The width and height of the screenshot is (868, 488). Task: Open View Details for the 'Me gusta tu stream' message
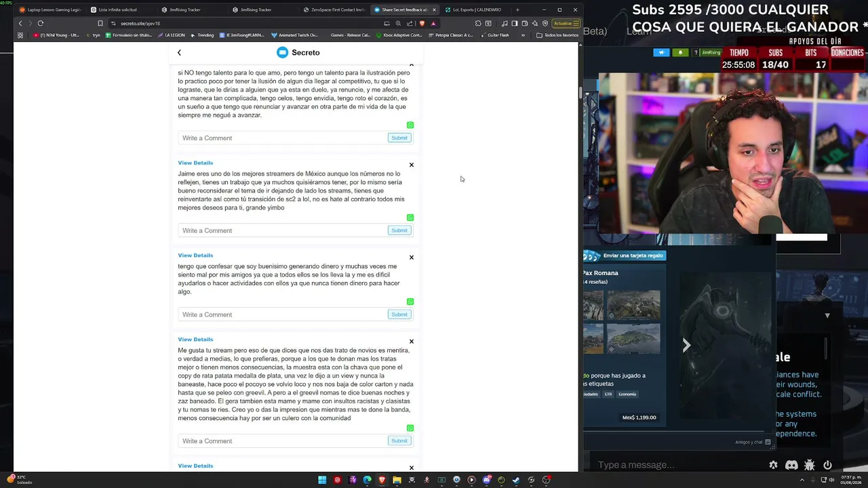tap(195, 340)
